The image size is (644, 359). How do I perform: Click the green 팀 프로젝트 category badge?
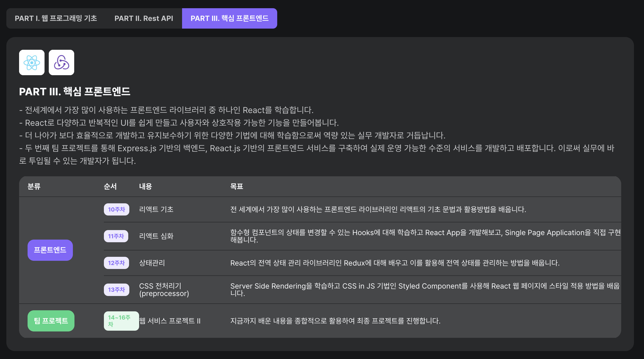pyautogui.click(x=51, y=321)
